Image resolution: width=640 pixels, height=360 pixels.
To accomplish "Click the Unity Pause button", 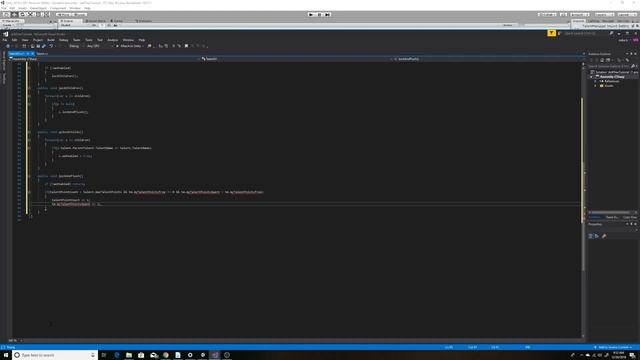I will (x=320, y=14).
